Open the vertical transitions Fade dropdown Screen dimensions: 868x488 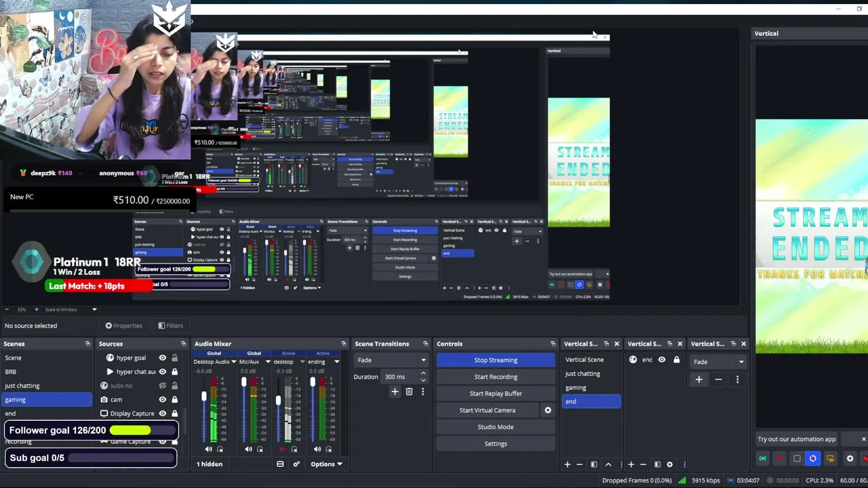[717, 362]
